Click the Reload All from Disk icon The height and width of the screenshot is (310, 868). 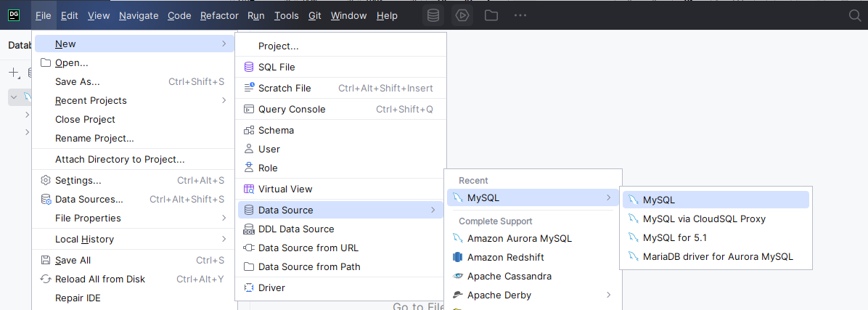tap(46, 280)
